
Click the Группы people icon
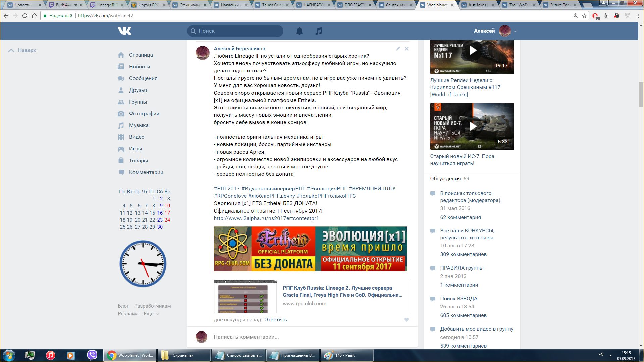click(121, 102)
